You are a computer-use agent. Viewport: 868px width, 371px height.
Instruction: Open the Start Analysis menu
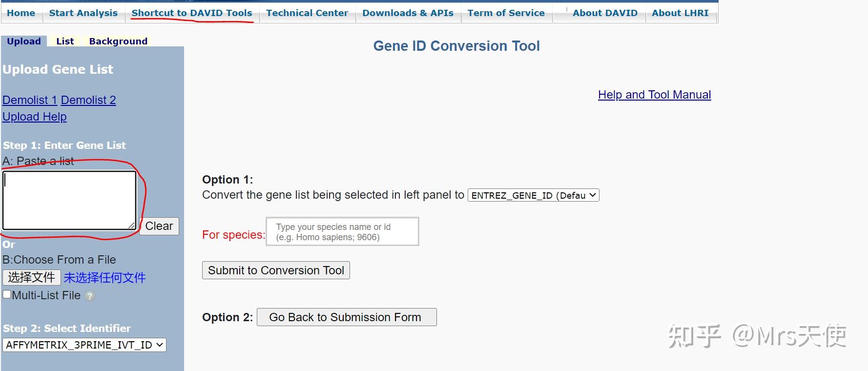point(83,13)
